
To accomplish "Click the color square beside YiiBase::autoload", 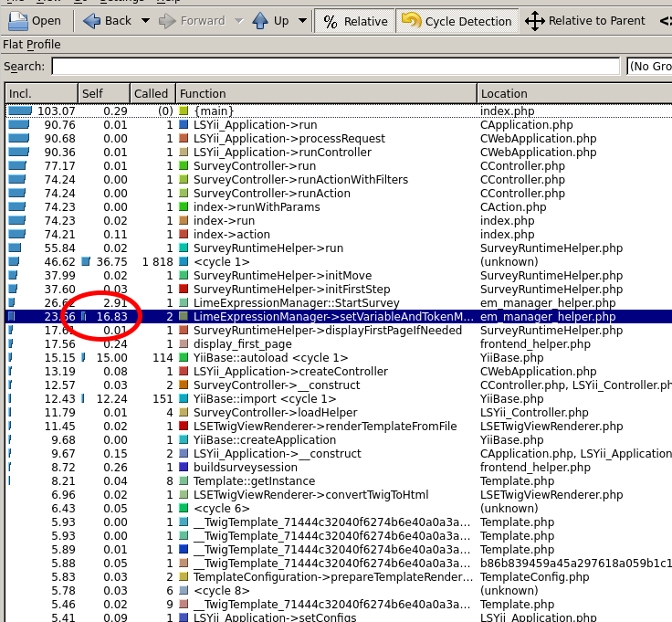I will pos(184,358).
